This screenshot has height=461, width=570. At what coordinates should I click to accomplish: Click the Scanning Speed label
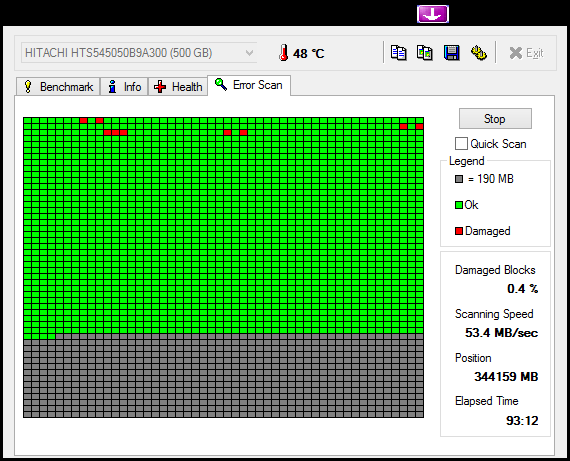[x=494, y=314]
